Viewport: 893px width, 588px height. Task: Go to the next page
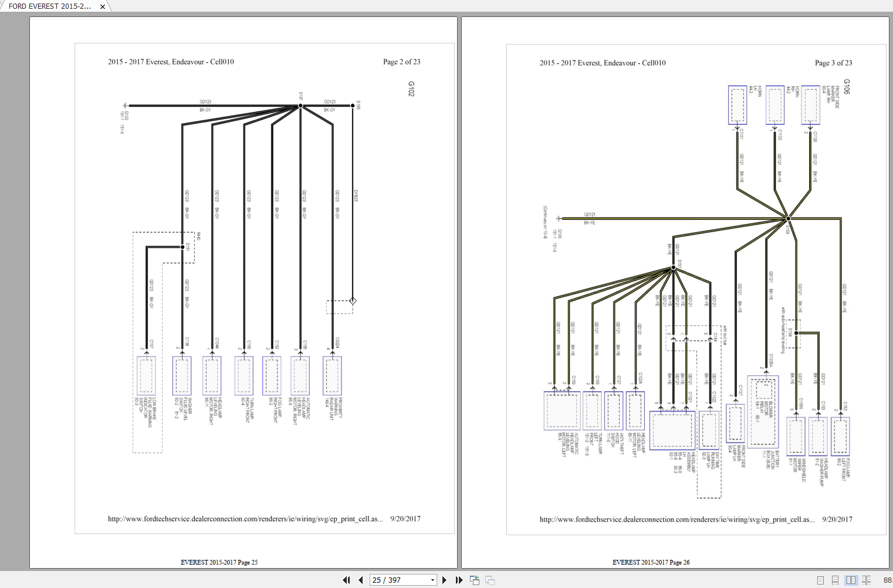[444, 580]
